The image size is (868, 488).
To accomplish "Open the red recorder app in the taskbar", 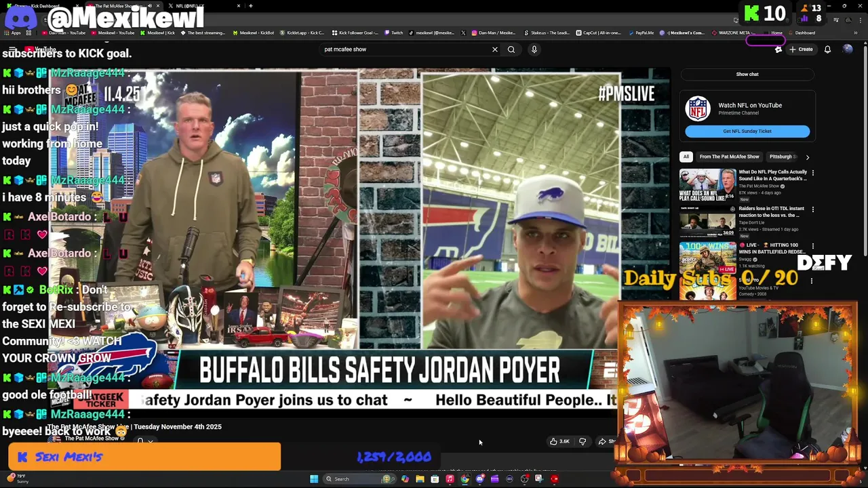I will point(554,479).
